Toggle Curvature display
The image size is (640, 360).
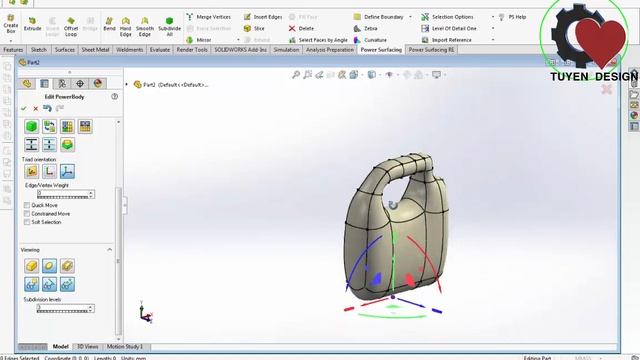370,40
